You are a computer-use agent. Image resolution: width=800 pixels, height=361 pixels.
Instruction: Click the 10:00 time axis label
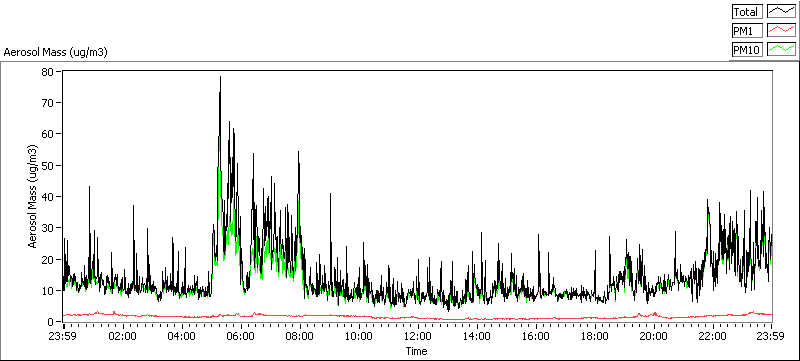(x=359, y=336)
